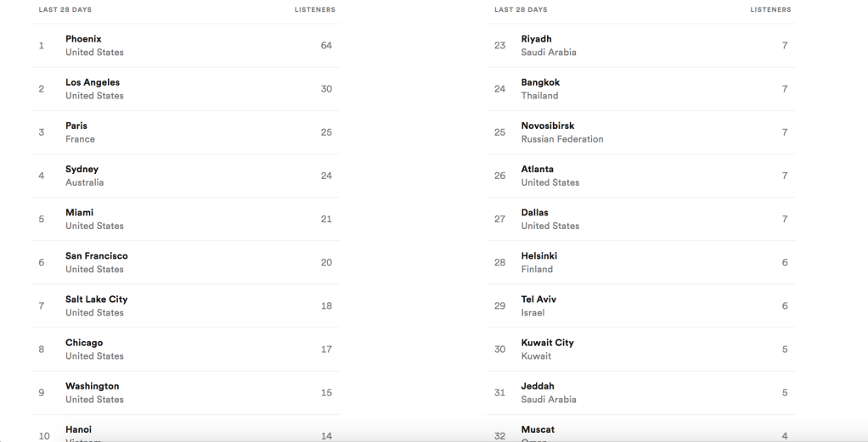Open the Paris, France listing
This screenshot has width=868, height=442.
185,132
